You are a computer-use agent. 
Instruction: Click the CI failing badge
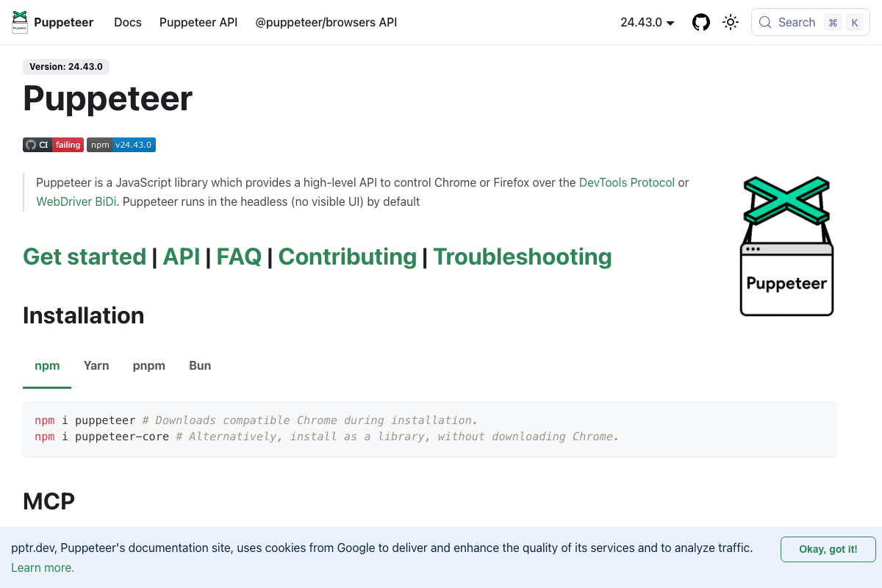pyautogui.click(x=53, y=145)
